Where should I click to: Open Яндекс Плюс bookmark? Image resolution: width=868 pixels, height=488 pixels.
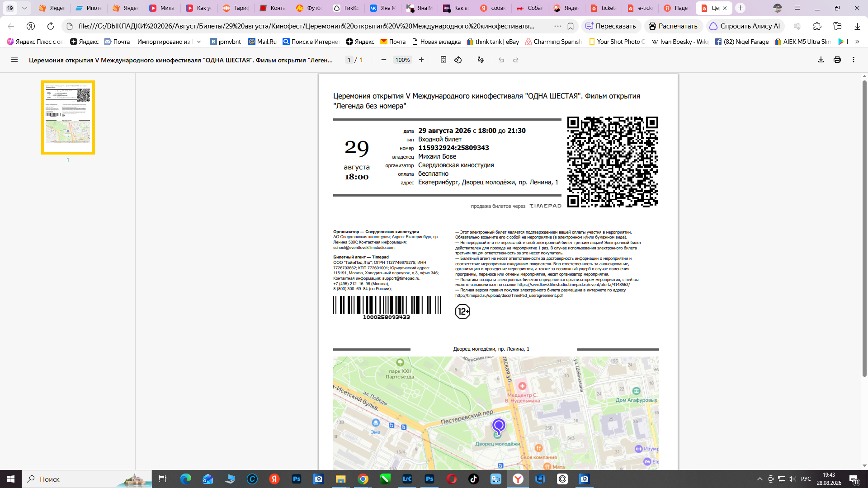tap(35, 42)
